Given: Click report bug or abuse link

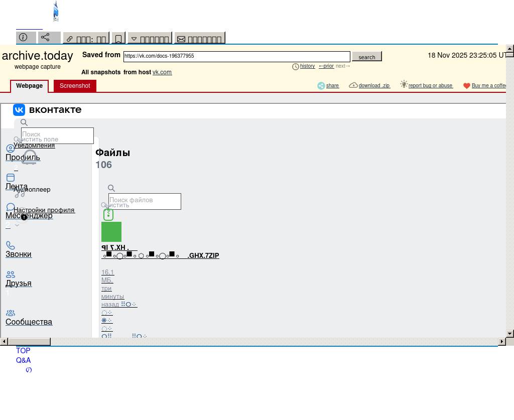Looking at the screenshot, I should (x=430, y=86).
